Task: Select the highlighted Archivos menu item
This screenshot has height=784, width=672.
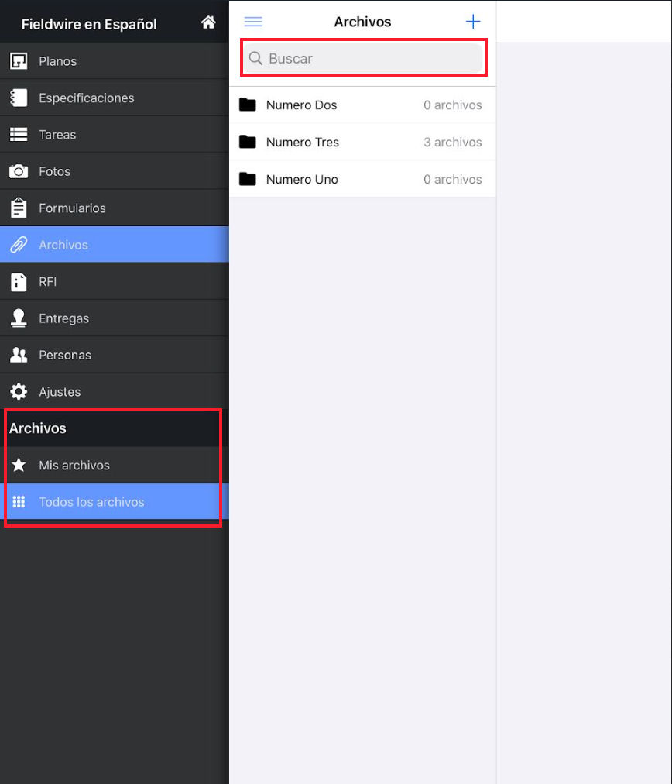Action: click(115, 245)
